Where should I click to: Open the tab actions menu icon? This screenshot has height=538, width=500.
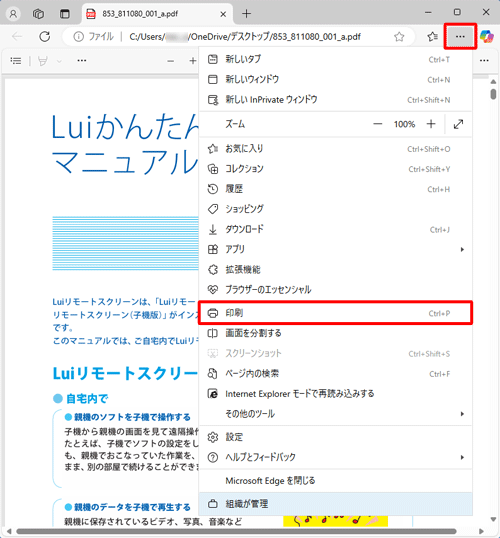point(65,14)
